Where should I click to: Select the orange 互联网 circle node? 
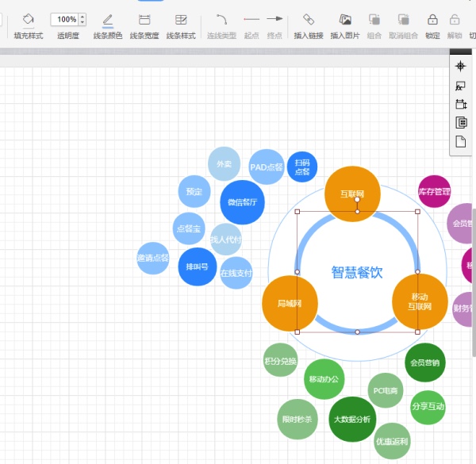click(352, 194)
